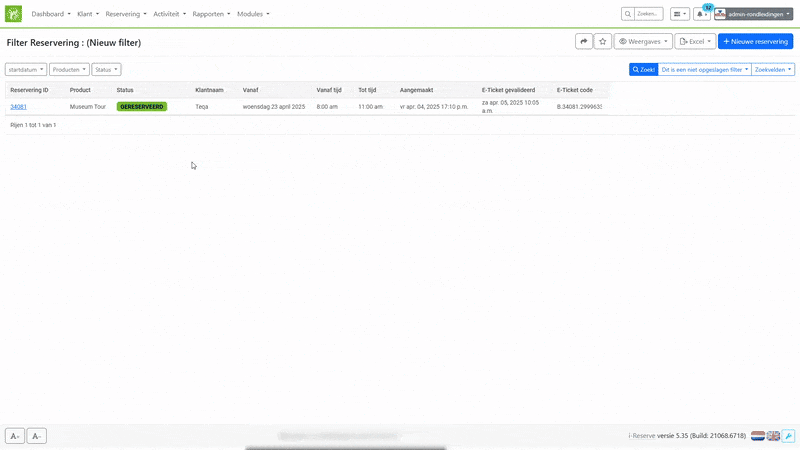800x450 pixels.
Task: Open the startdatum filter dropdown
Action: pyautogui.click(x=26, y=69)
